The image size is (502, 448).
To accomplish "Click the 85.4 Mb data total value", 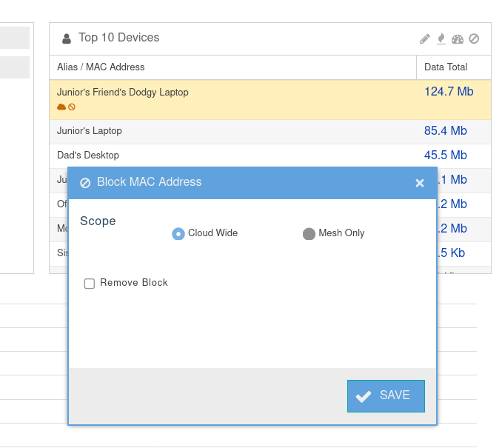I will pos(446,131).
